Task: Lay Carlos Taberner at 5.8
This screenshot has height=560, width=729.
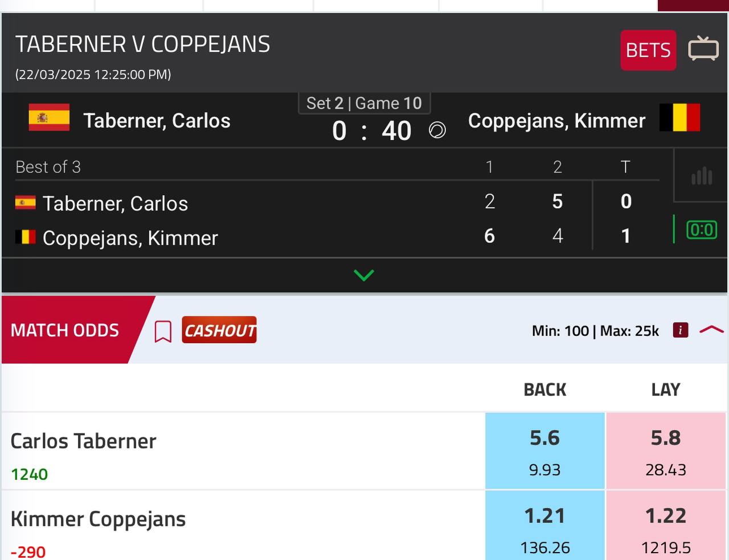Action: [x=666, y=451]
